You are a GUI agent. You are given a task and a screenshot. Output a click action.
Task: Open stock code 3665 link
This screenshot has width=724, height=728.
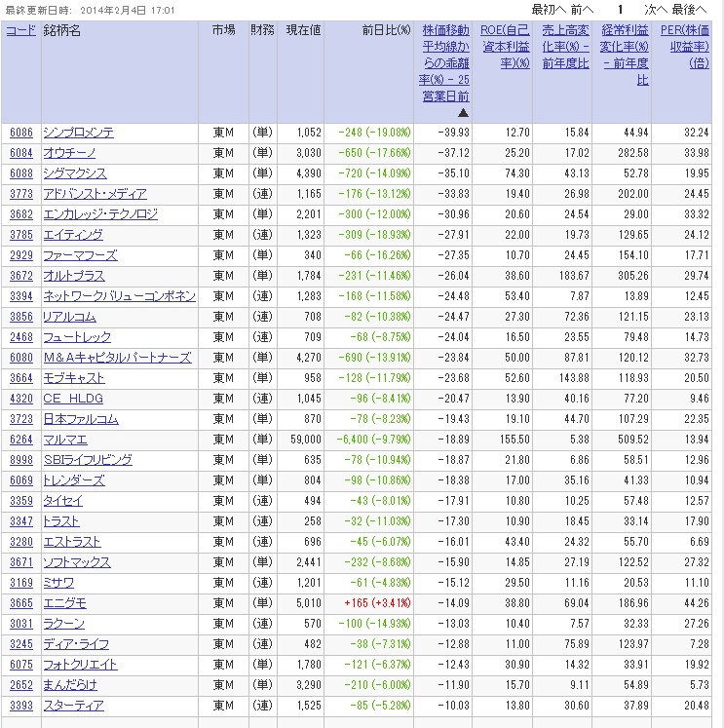coord(21,602)
